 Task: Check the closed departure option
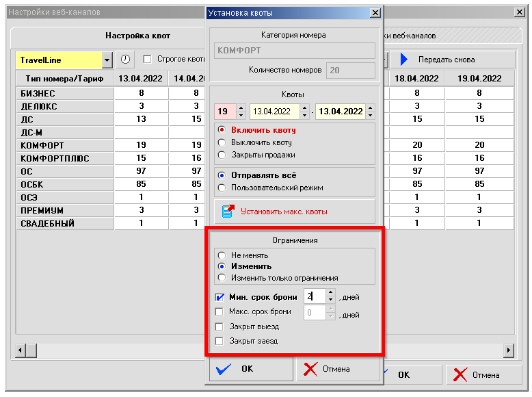coord(220,326)
